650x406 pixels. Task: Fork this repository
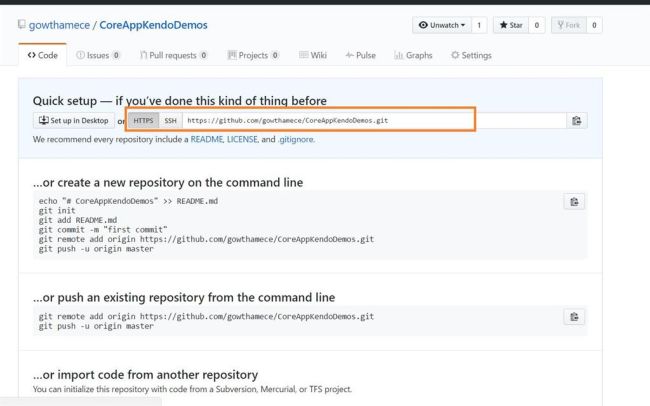click(x=581, y=24)
